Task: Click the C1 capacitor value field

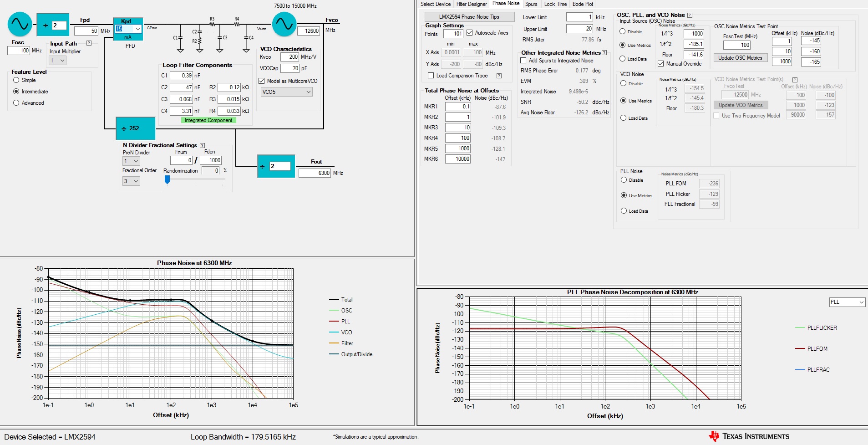Action: (x=181, y=76)
